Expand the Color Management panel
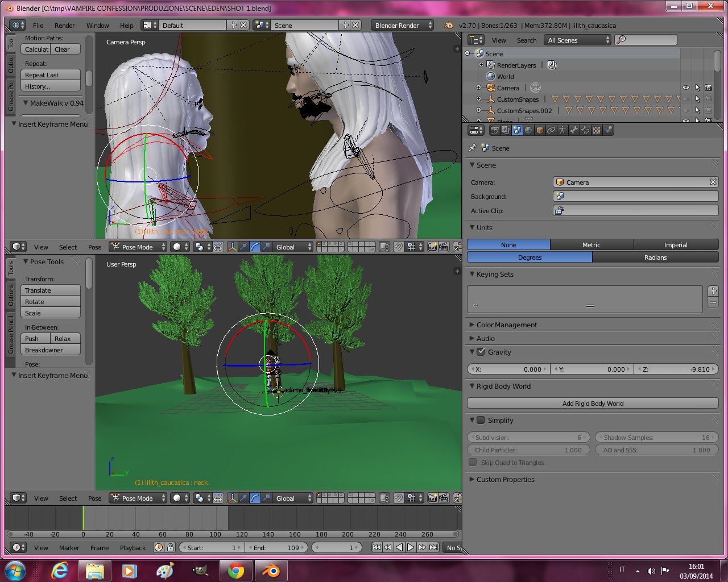The height and width of the screenshot is (582, 728). click(506, 325)
